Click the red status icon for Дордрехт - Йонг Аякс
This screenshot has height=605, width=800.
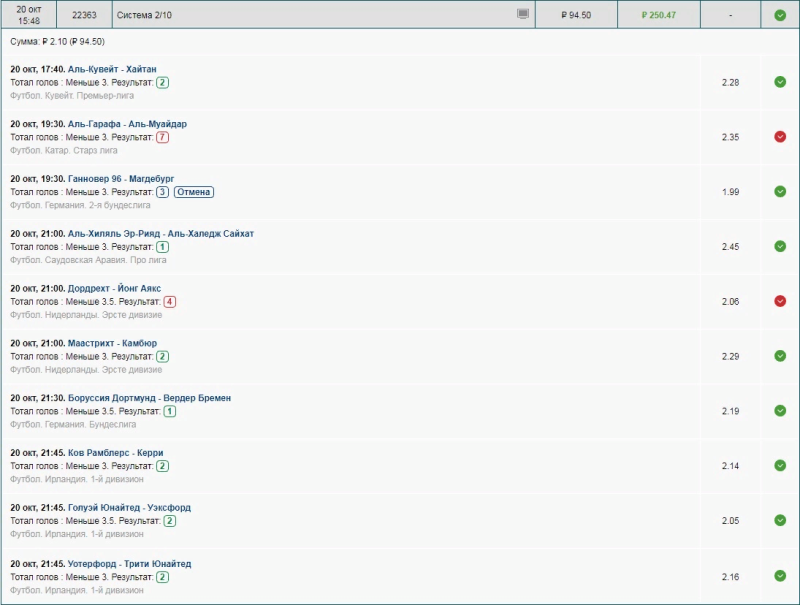pyautogui.click(x=780, y=301)
